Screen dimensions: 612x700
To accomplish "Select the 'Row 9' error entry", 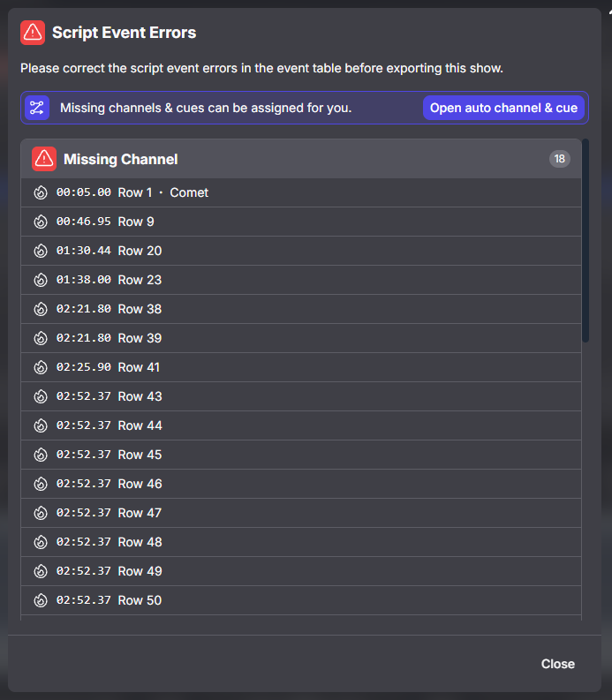I will [x=301, y=222].
